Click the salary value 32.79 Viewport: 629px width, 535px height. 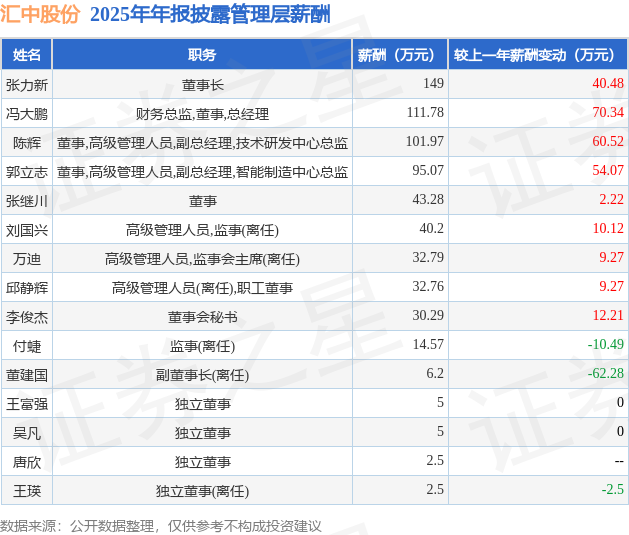coord(428,257)
